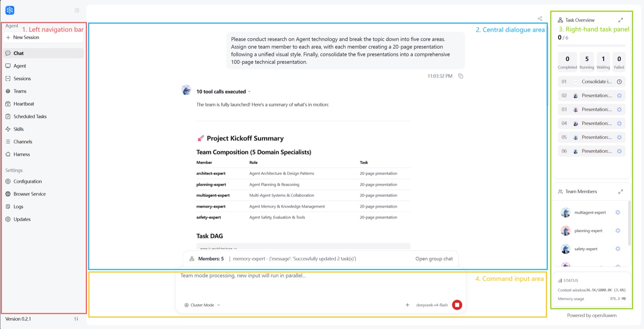644x329 pixels.
Task: Click multiagent-expert avatar in Team Members
Action: [566, 212]
